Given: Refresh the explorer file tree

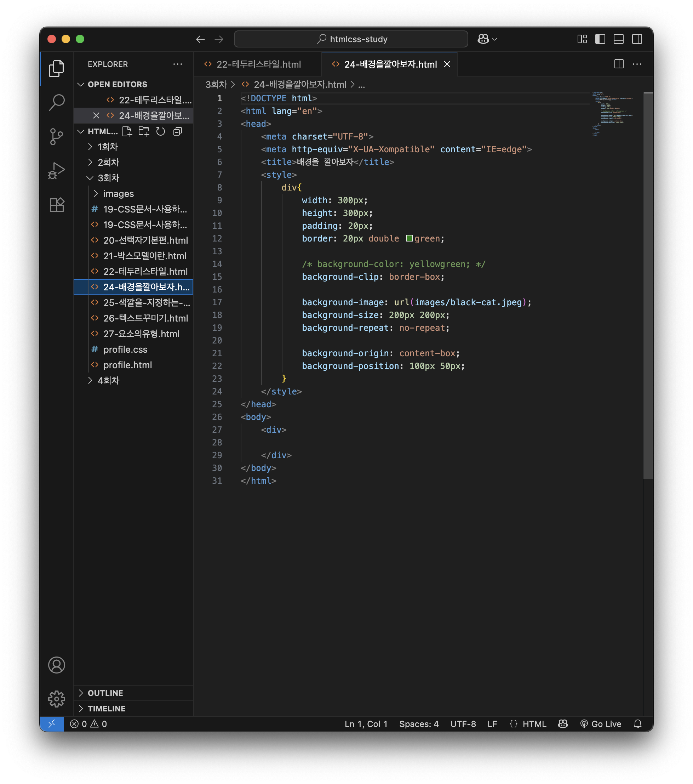Looking at the screenshot, I should tap(161, 132).
